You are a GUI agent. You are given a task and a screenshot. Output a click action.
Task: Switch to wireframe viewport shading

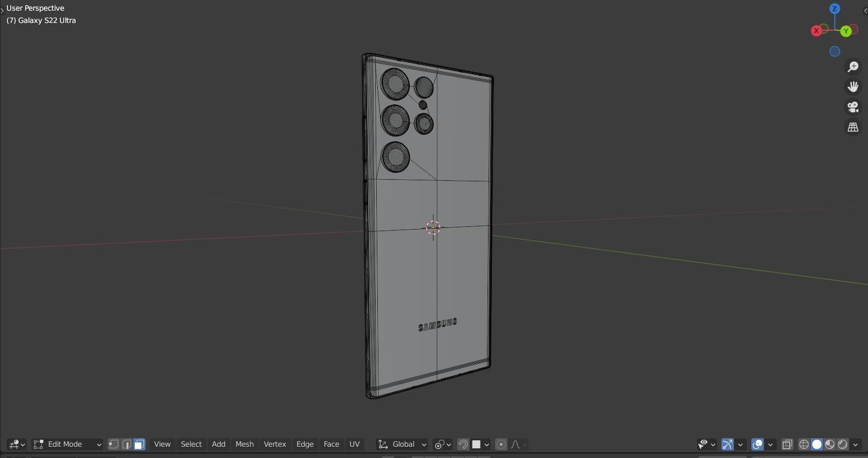pos(804,444)
